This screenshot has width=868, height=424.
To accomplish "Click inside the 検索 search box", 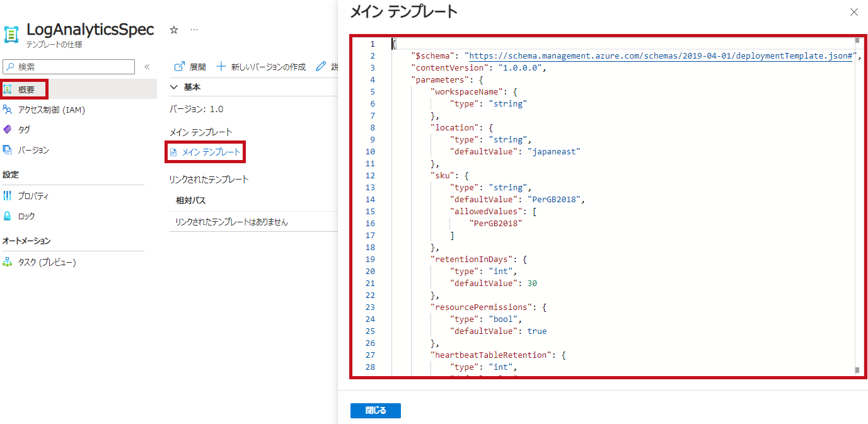I will (x=69, y=67).
